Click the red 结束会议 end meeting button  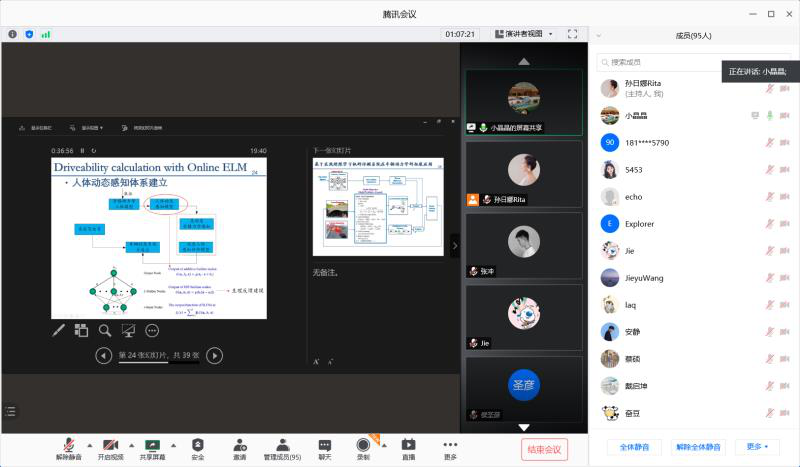pyautogui.click(x=545, y=449)
